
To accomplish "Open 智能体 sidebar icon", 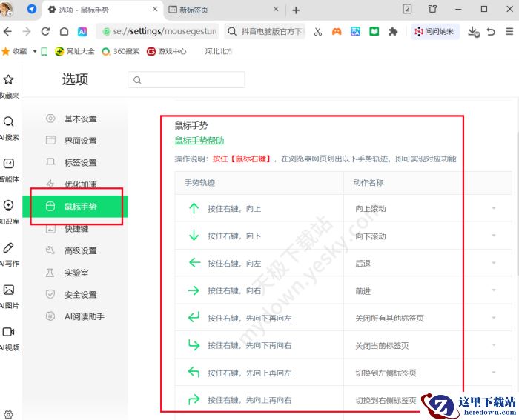I will (9, 170).
